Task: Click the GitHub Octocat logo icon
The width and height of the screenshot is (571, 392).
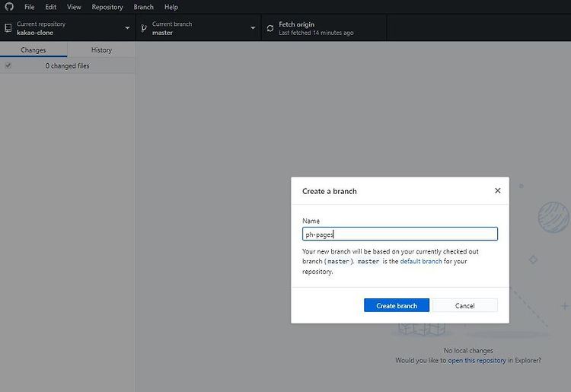Action: pos(9,7)
